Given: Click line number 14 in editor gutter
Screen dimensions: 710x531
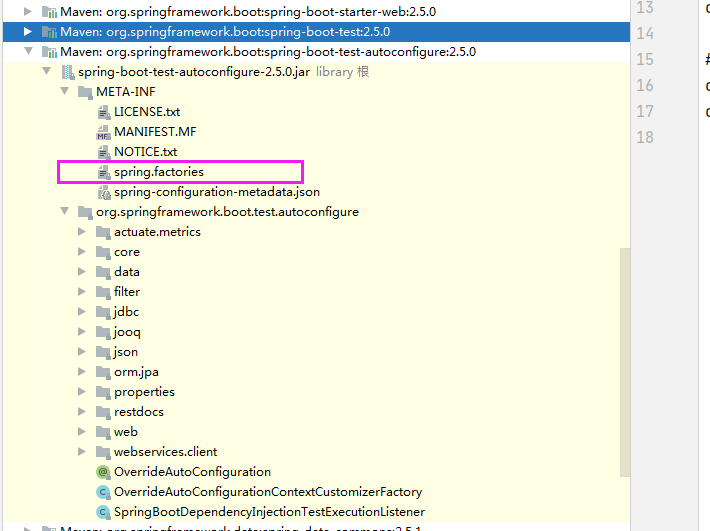Looking at the screenshot, I should (x=645, y=33).
